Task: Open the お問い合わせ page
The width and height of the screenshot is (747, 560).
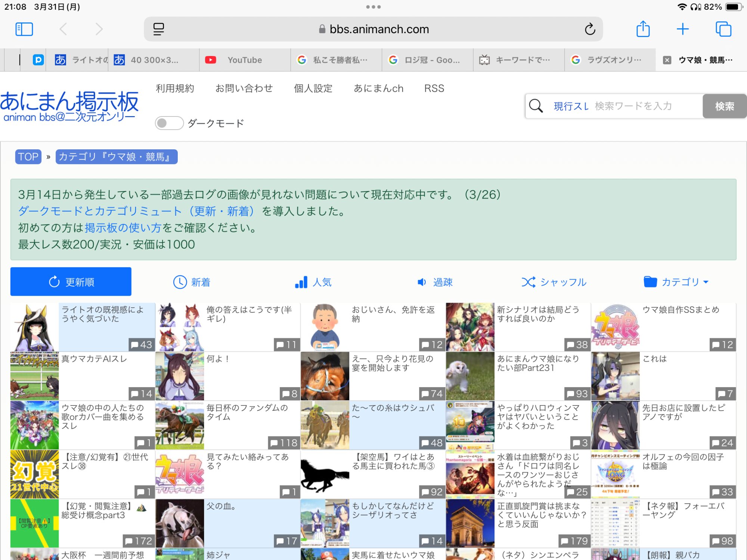Action: point(244,88)
